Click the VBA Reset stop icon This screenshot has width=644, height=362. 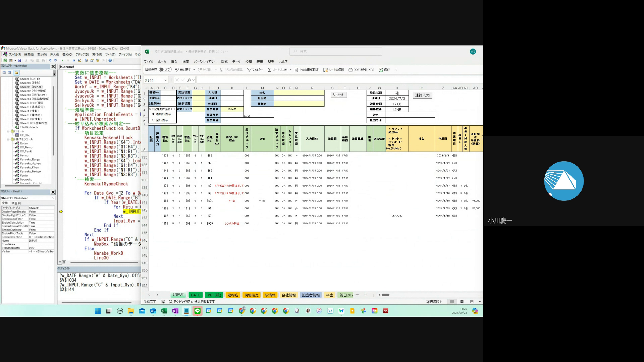74,60
